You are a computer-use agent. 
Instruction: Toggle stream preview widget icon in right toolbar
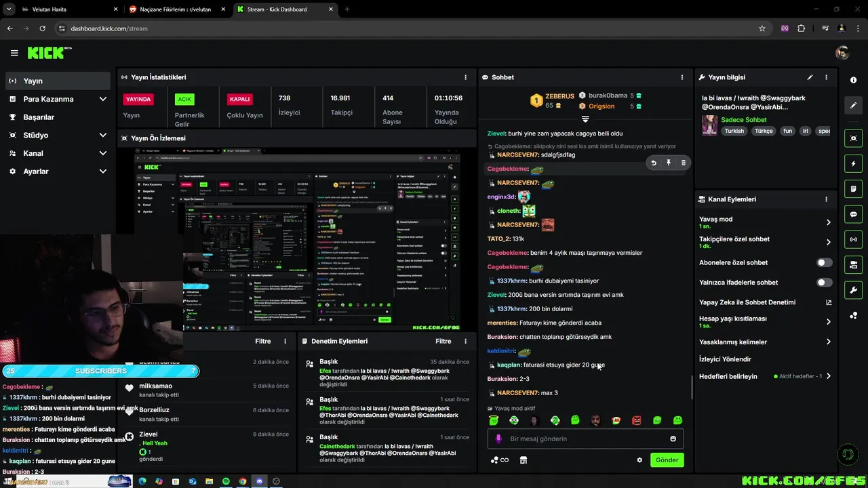pyautogui.click(x=853, y=138)
